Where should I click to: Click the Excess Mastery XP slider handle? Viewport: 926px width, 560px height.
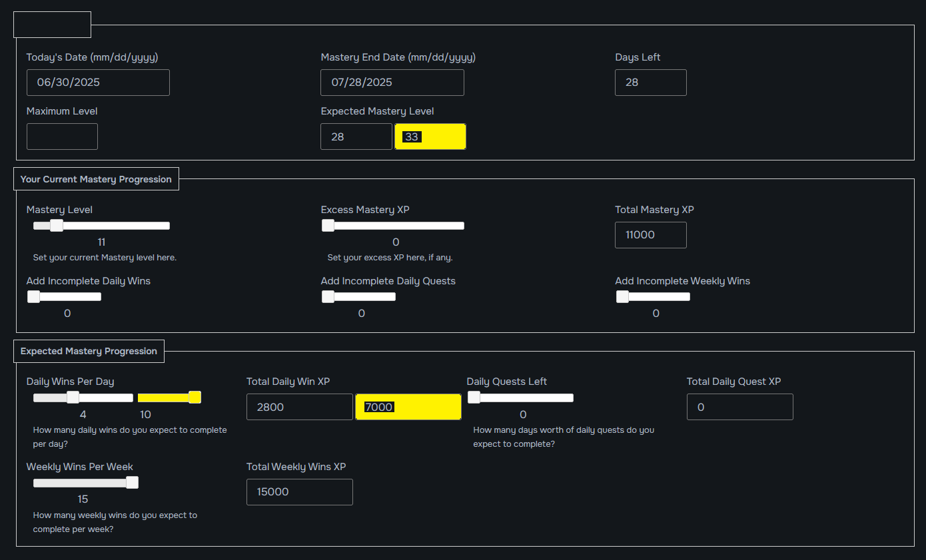pos(328,226)
